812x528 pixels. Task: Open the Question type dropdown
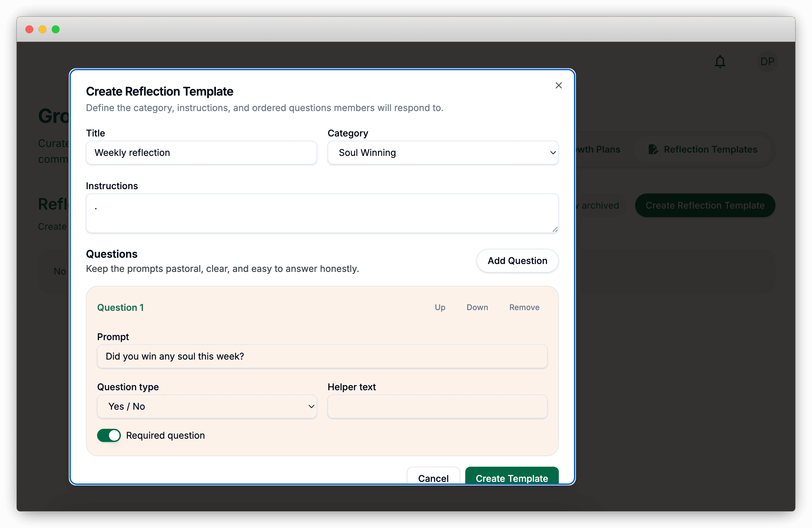click(x=207, y=406)
